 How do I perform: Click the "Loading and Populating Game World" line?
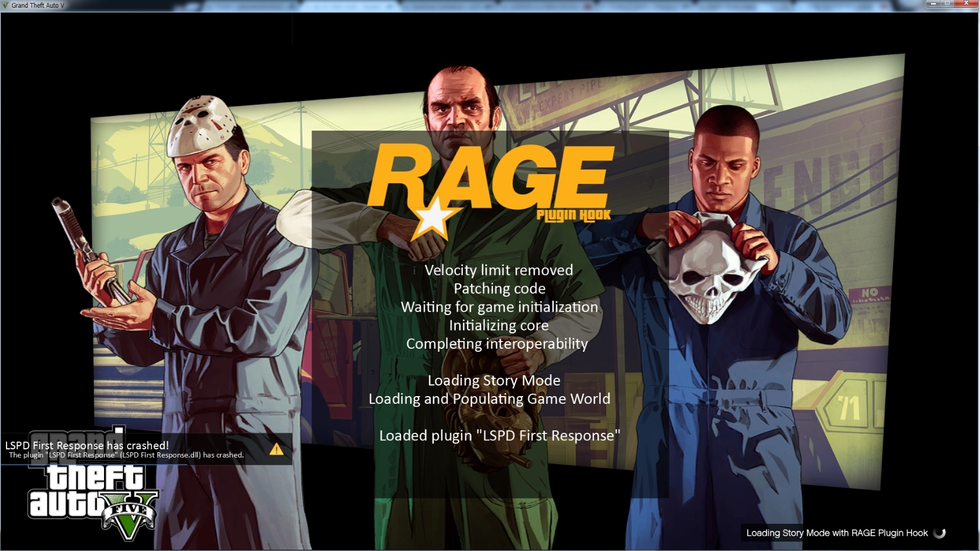point(489,398)
